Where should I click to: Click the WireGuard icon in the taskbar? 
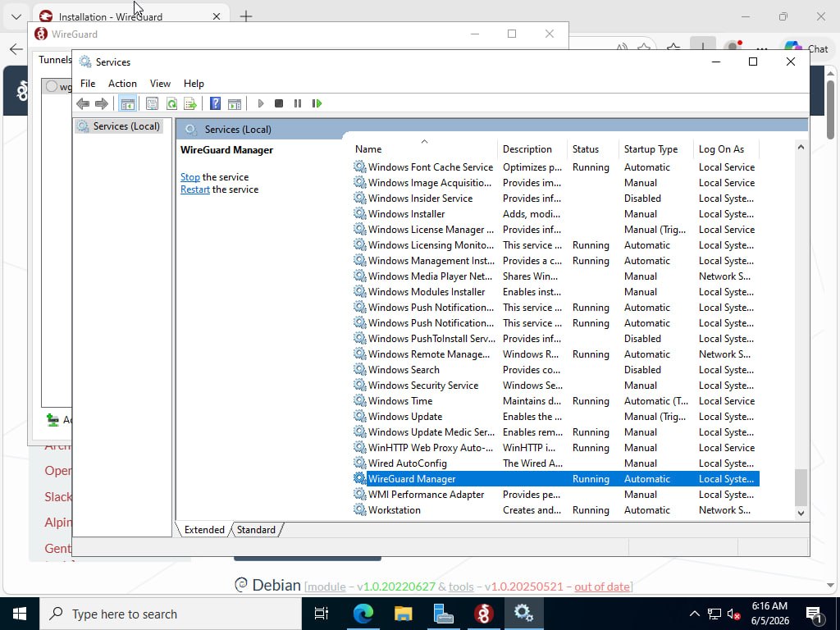[483, 614]
